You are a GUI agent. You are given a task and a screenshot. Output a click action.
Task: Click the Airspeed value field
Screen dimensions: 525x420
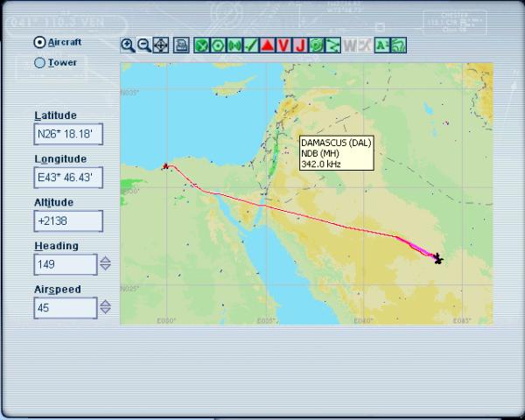click(66, 308)
